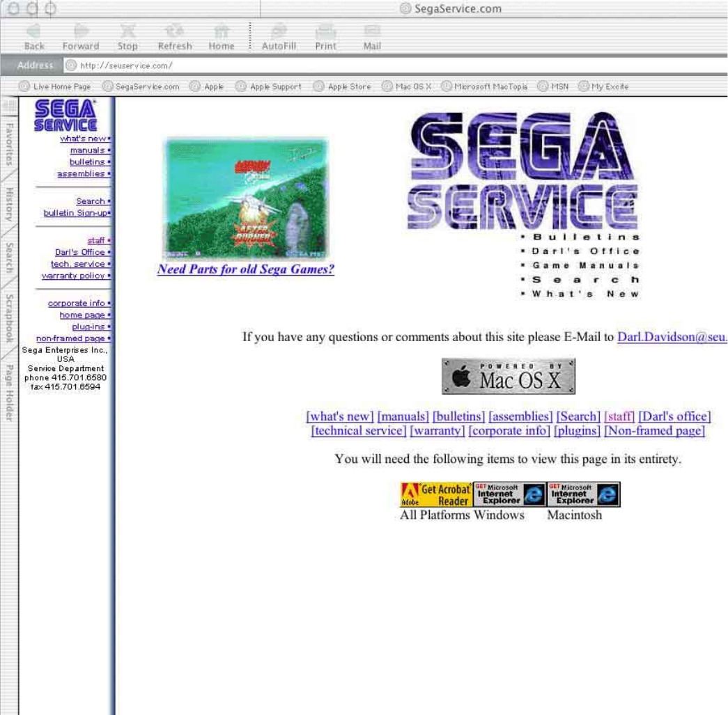This screenshot has width=728, height=715.
Task: Click 'What's New' in the banner list
Action: pos(585,294)
